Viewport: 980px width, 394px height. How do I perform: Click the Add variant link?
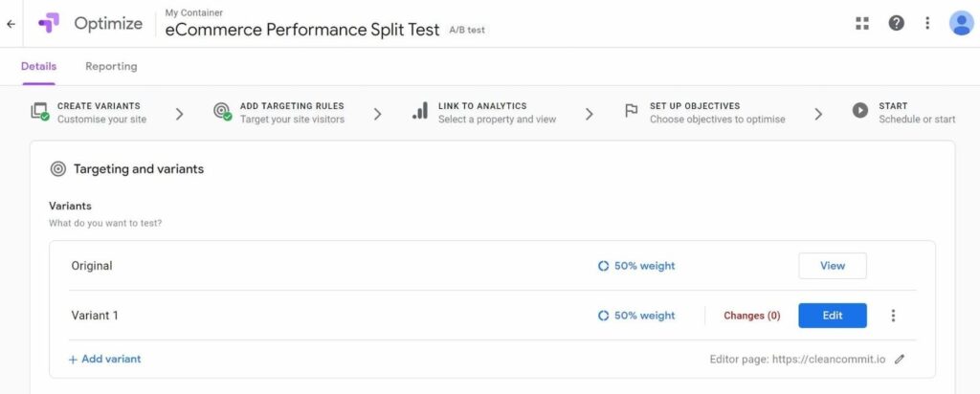tap(104, 359)
